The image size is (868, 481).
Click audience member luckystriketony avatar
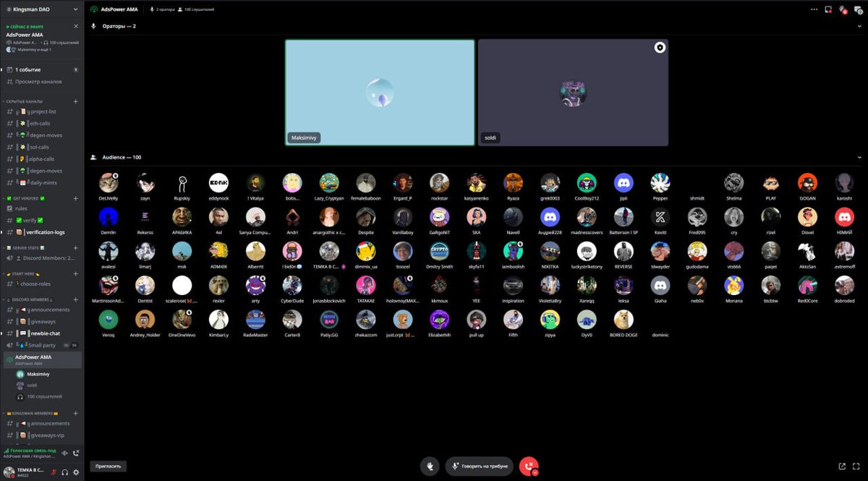pyautogui.click(x=587, y=251)
